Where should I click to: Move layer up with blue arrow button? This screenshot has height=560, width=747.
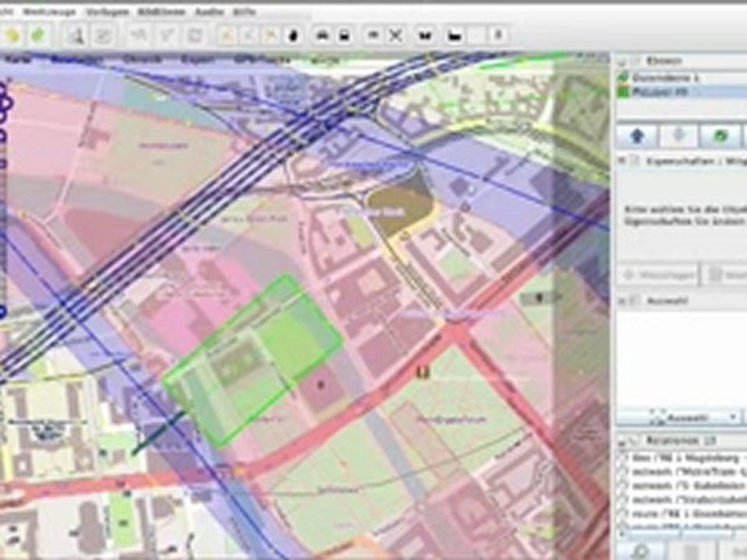click(x=637, y=135)
